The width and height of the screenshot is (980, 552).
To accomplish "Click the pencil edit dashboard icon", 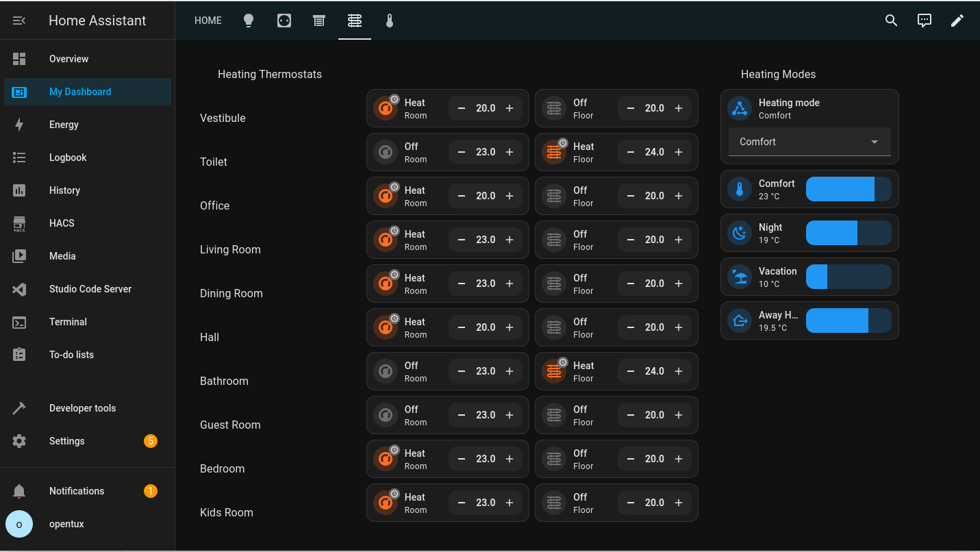I will (x=957, y=21).
